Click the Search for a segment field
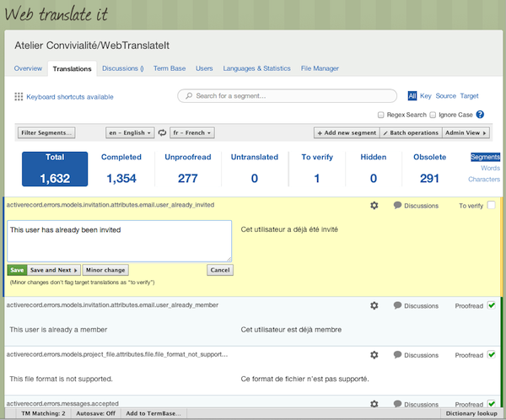506x420 pixels. pos(288,96)
